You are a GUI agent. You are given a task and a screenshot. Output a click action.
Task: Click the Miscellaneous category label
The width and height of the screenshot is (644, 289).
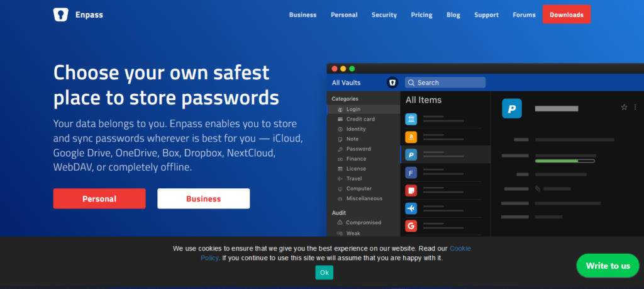click(x=364, y=198)
